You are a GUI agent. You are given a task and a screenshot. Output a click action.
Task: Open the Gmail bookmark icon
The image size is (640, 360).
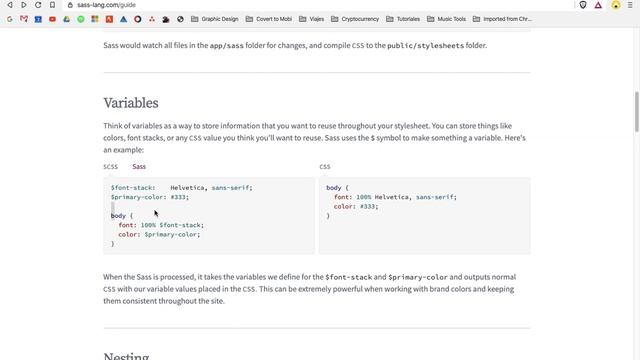tap(24, 19)
